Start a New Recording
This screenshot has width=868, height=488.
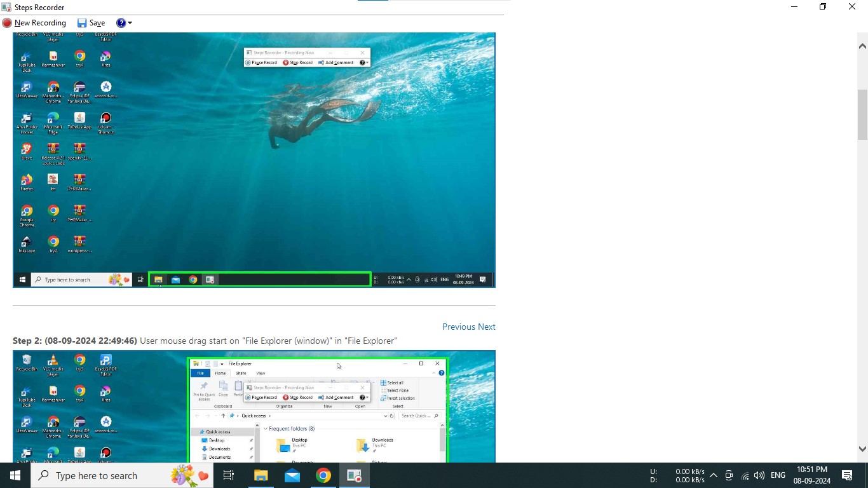pos(34,23)
